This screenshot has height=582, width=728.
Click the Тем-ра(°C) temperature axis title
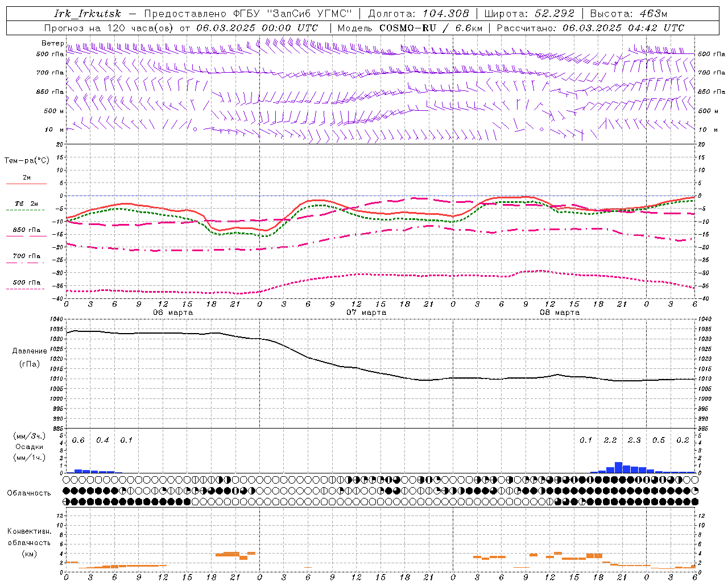pyautogui.click(x=27, y=161)
